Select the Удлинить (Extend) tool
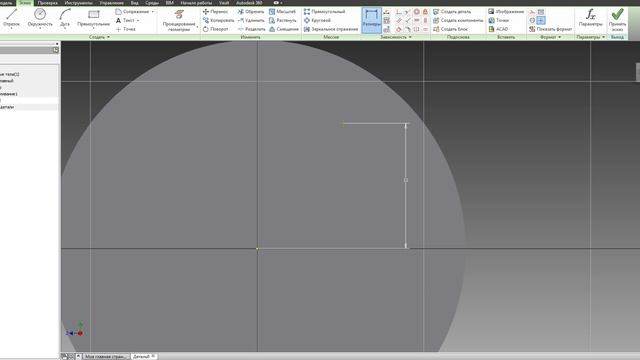The width and height of the screenshot is (640, 360). click(x=251, y=20)
